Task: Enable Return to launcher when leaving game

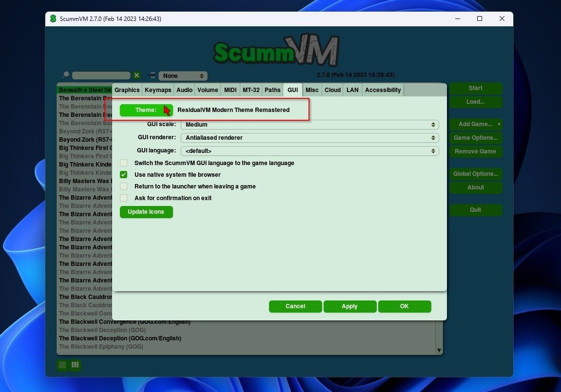Action: click(123, 187)
